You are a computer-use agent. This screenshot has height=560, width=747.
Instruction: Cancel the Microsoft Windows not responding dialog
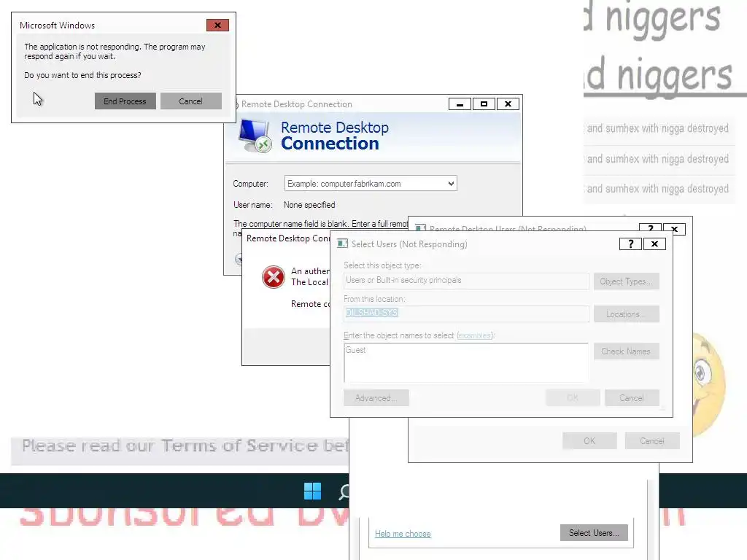pos(190,101)
